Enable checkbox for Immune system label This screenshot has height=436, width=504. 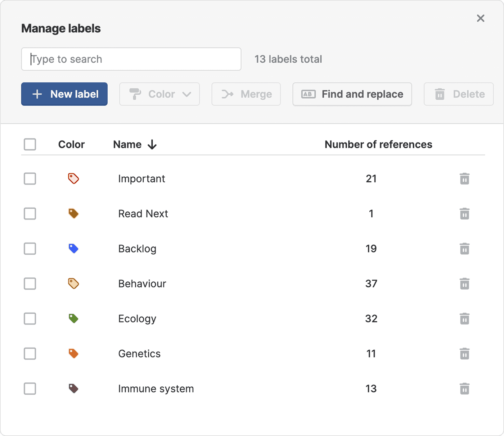pos(30,389)
